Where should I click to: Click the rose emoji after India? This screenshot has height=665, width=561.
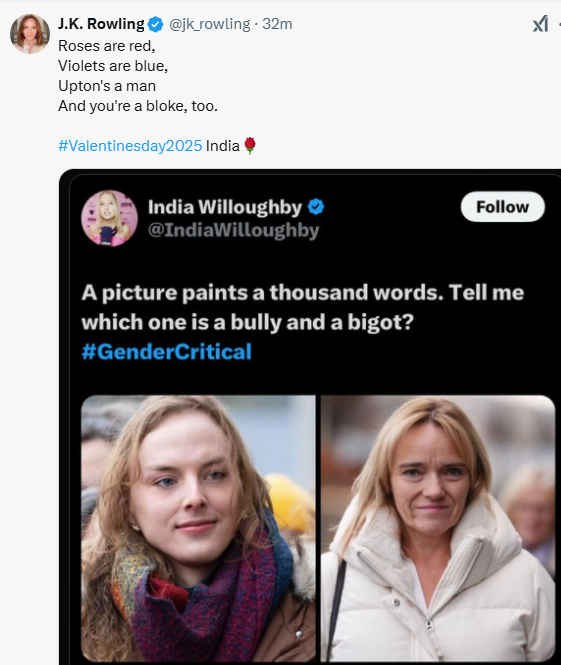250,145
